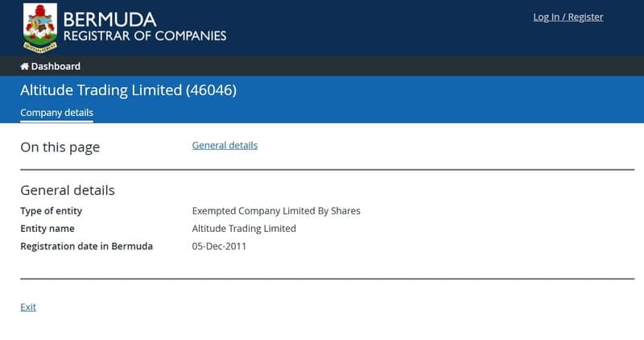This screenshot has width=644, height=340.
Task: Click the General details section heading
Action: coord(68,190)
